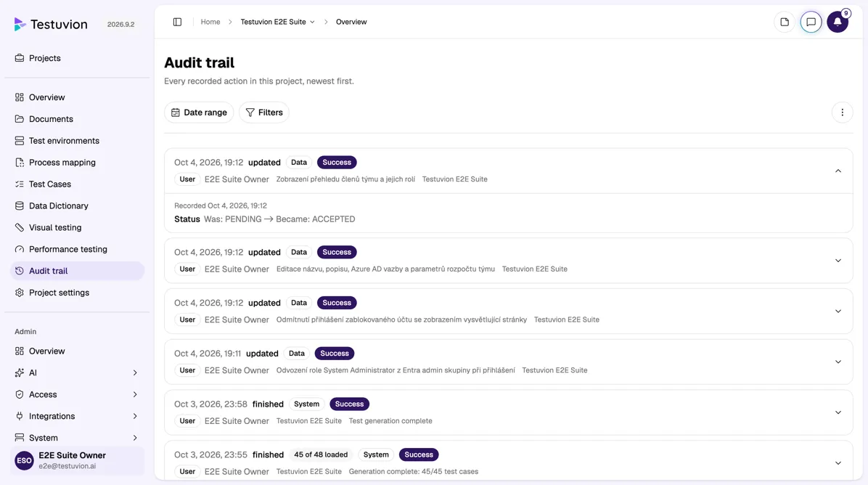Click Overview breadcrumb text

pos(351,23)
